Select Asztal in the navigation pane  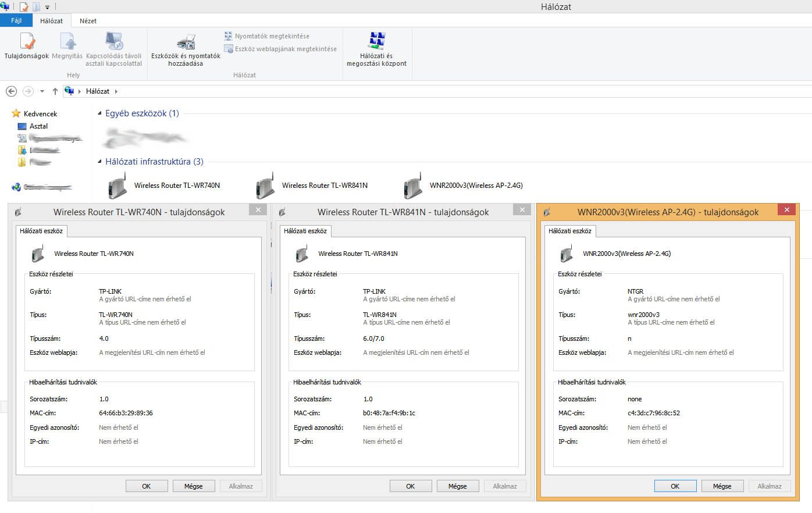[38, 126]
